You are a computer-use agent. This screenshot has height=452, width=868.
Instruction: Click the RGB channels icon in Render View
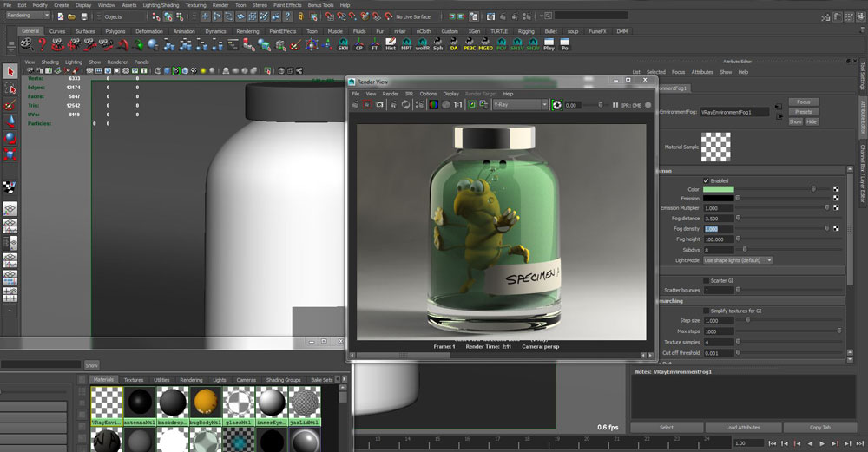(433, 105)
